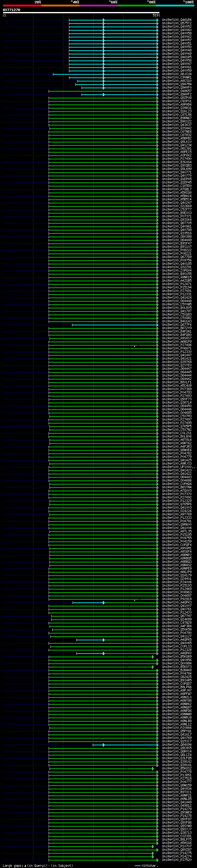Click the UniRef100_B9RN67 label
Viewport: 197px width, 868px height.
pos(177,118)
